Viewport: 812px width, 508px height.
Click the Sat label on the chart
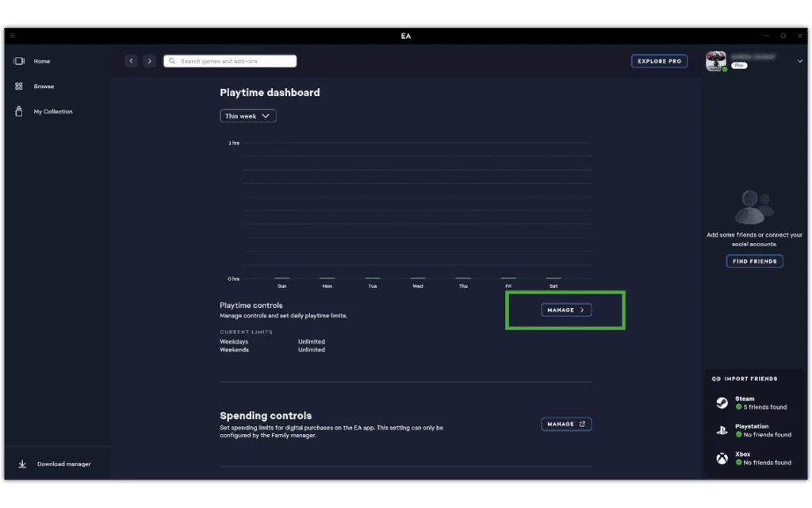coord(553,286)
